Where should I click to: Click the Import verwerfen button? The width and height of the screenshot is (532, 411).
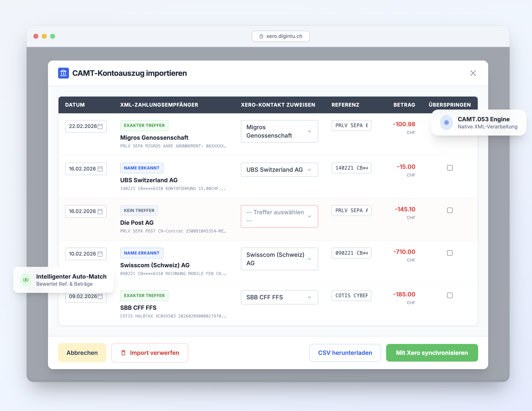(150, 353)
